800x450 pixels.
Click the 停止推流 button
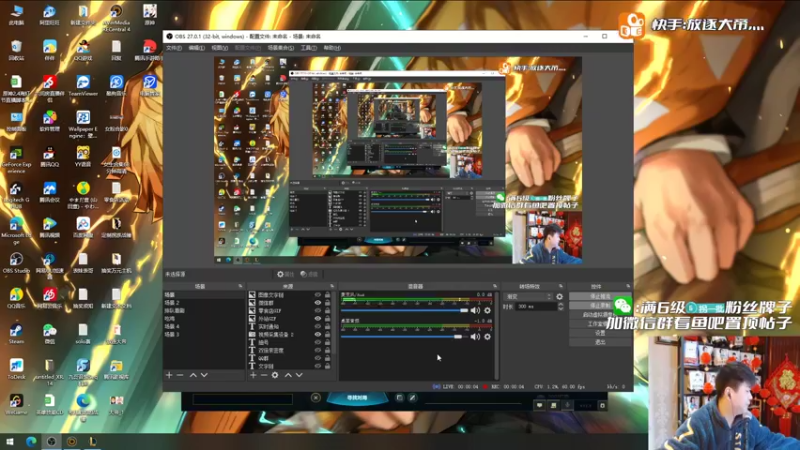click(600, 296)
